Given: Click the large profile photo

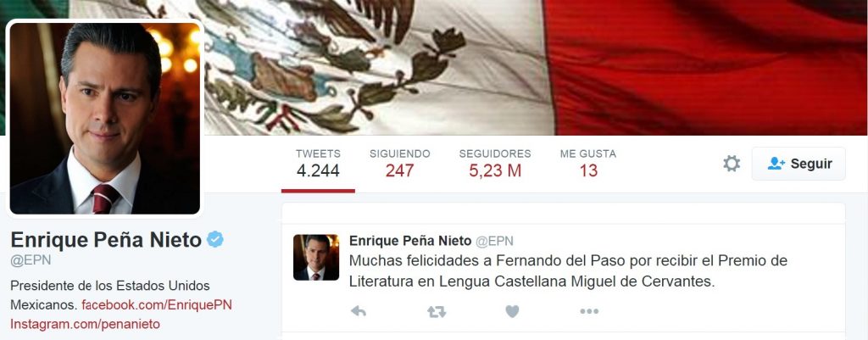Looking at the screenshot, I should point(104,118).
